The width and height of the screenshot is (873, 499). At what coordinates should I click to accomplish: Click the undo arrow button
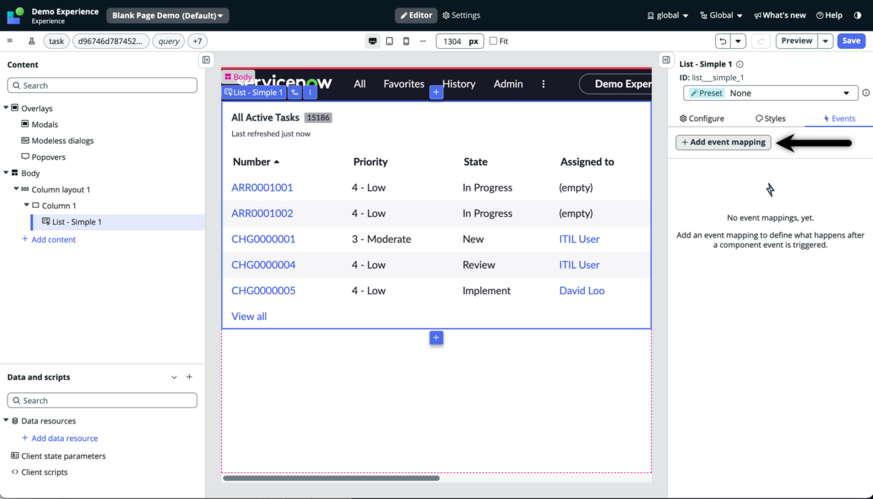click(723, 41)
